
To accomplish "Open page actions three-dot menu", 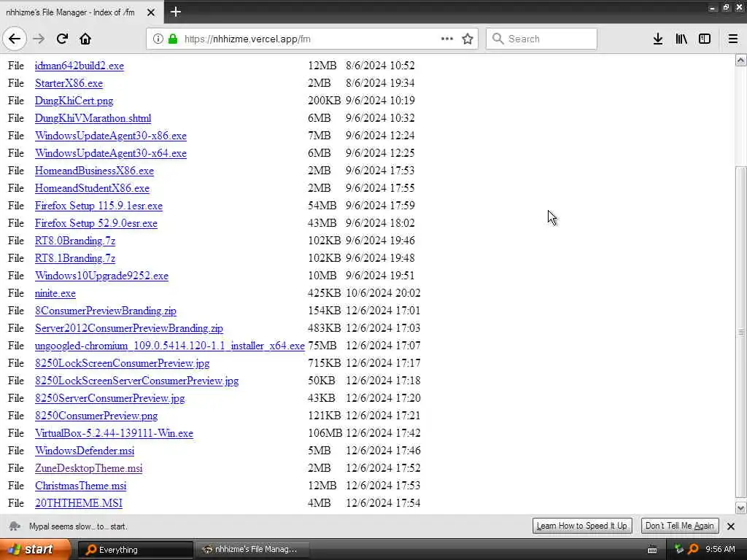I will [447, 39].
